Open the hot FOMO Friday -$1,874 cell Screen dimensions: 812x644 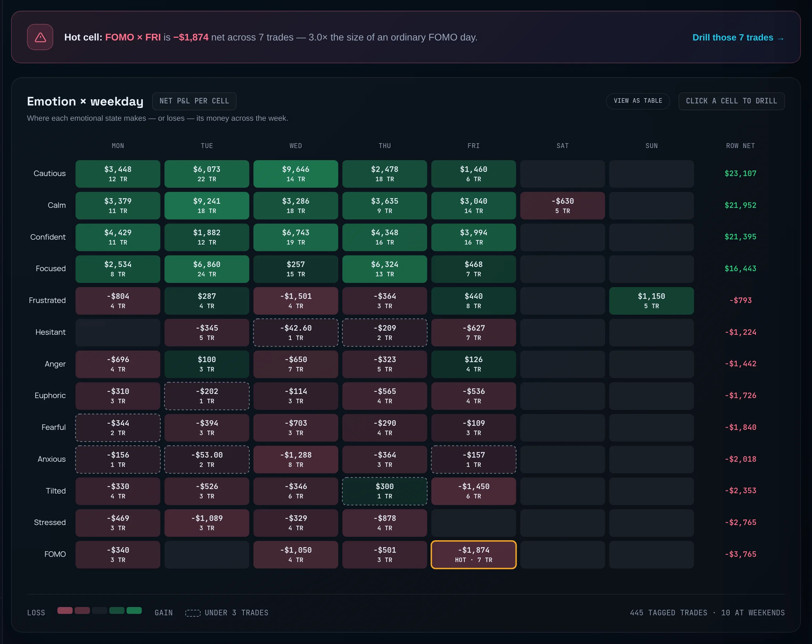tap(473, 554)
